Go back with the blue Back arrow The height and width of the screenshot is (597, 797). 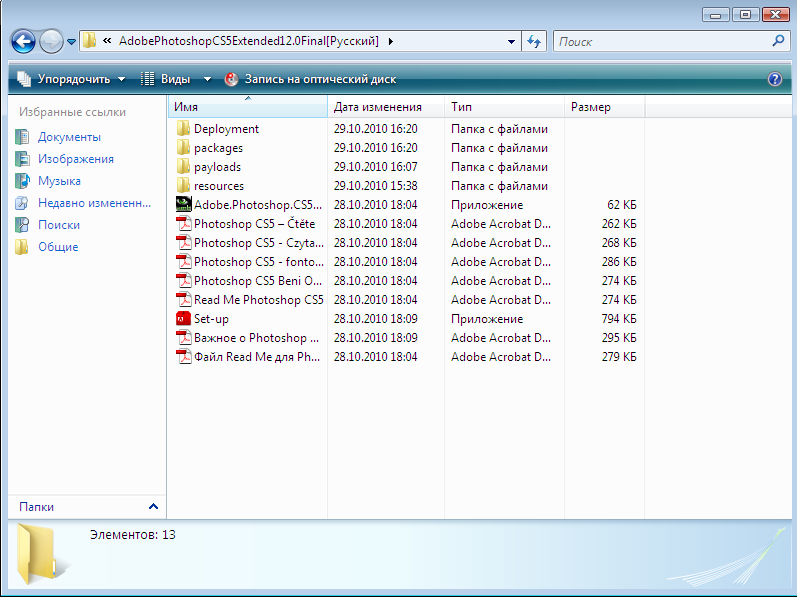click(23, 41)
